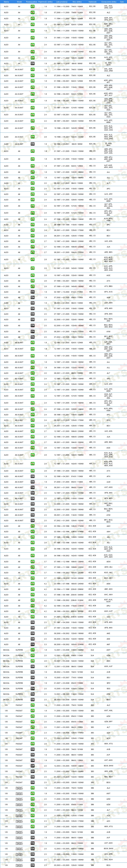Screen dimensions: 127x868
Task: Click the Oznaczenie silnika column header
Action: (x=108, y=2)
